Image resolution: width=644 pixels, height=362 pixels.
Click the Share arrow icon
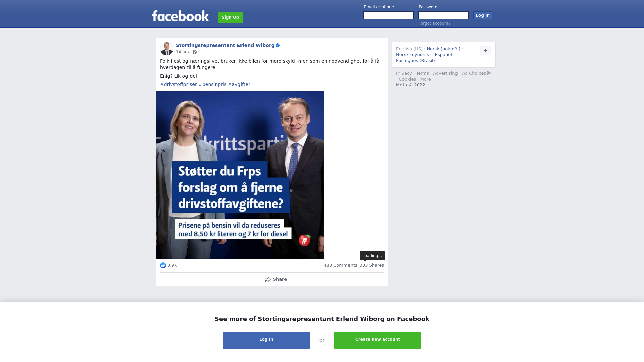coord(268,279)
